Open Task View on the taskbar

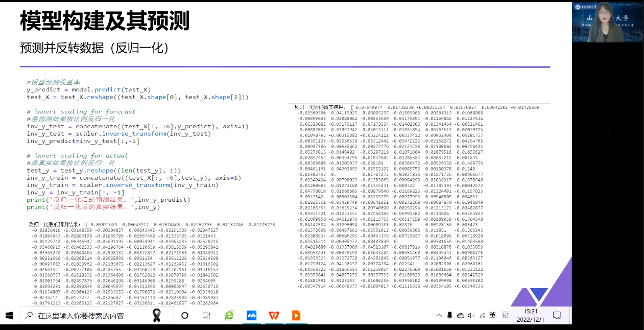click(x=206, y=316)
